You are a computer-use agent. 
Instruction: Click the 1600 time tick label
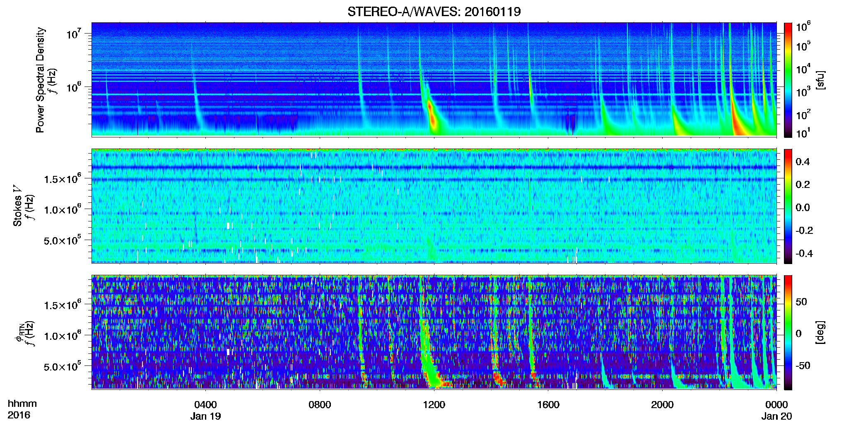click(x=548, y=404)
